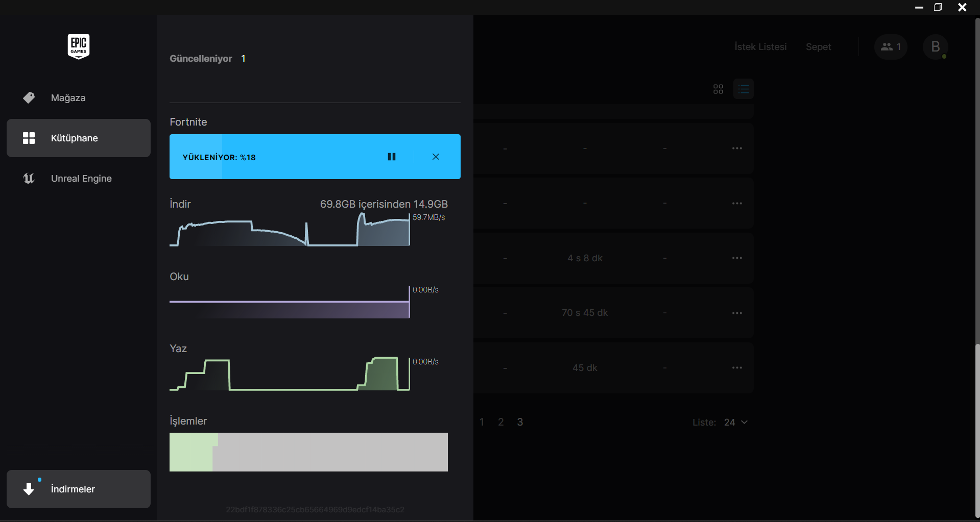Click the YÜKLENİYOR: %18 progress bar
The image size is (980, 522).
click(315, 157)
